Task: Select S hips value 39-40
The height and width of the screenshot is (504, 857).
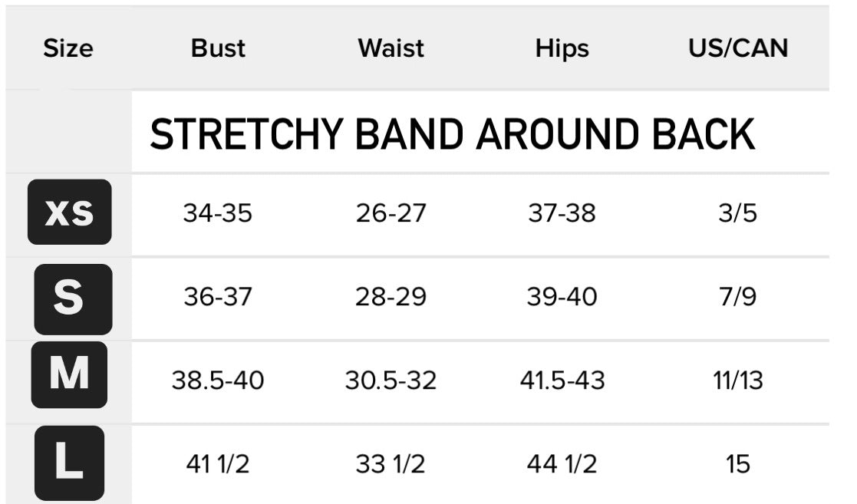Action: (x=562, y=296)
